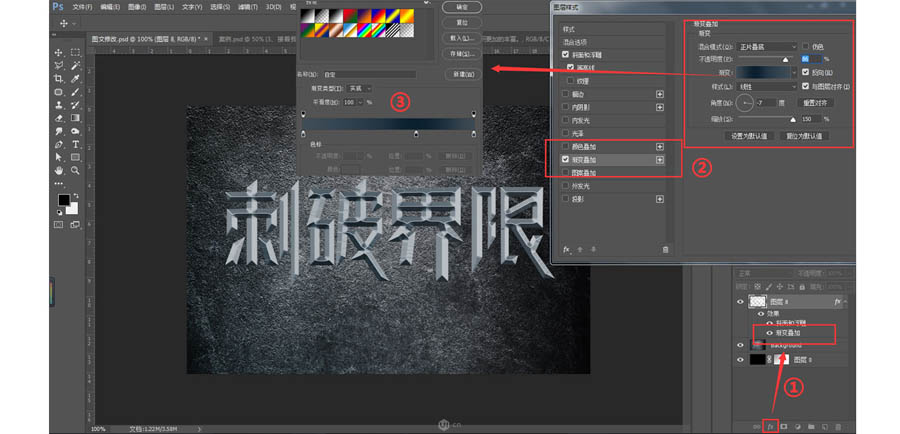The height and width of the screenshot is (434, 900).
Task: Click the trash icon in Layer Style dialog
Action: (x=665, y=250)
